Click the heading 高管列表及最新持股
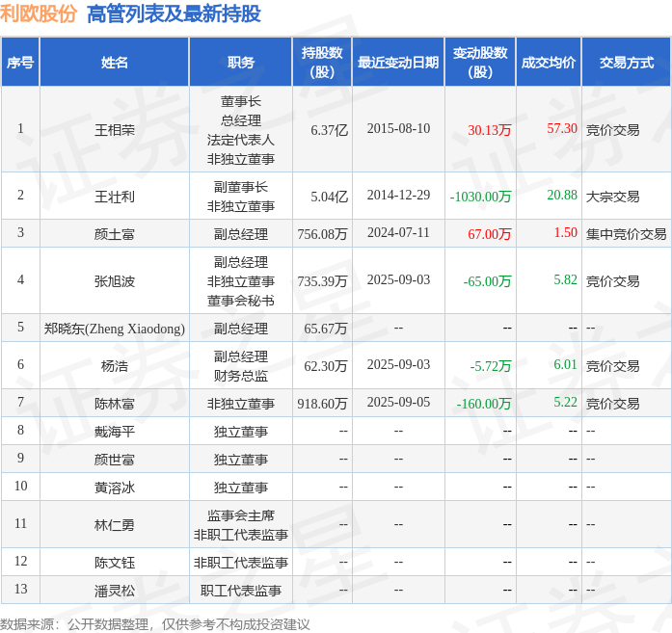The height and width of the screenshot is (633, 672). [174, 13]
